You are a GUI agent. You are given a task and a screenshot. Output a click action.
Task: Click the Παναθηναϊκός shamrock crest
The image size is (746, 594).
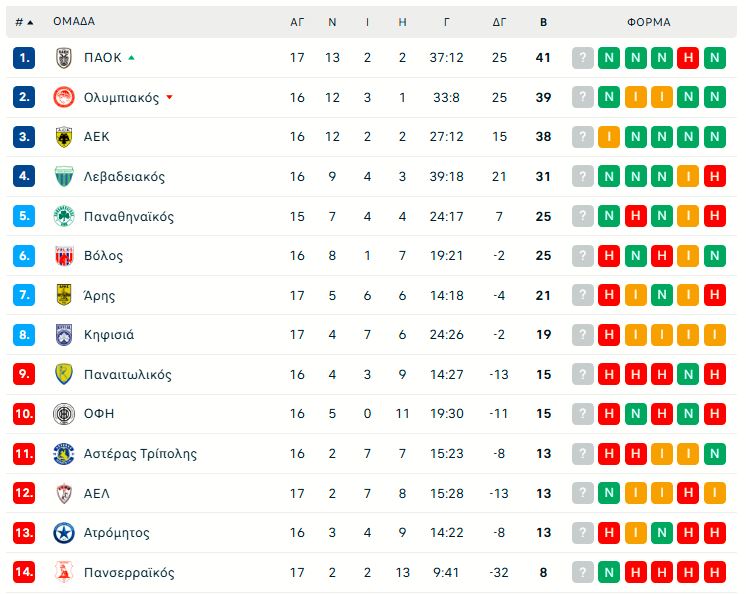[64, 216]
